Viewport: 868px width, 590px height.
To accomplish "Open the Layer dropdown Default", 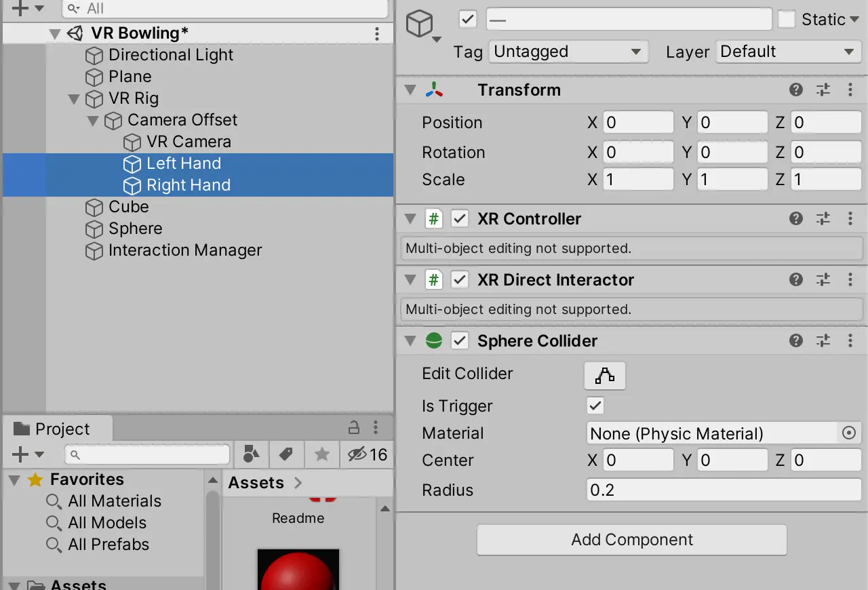I will coord(789,52).
